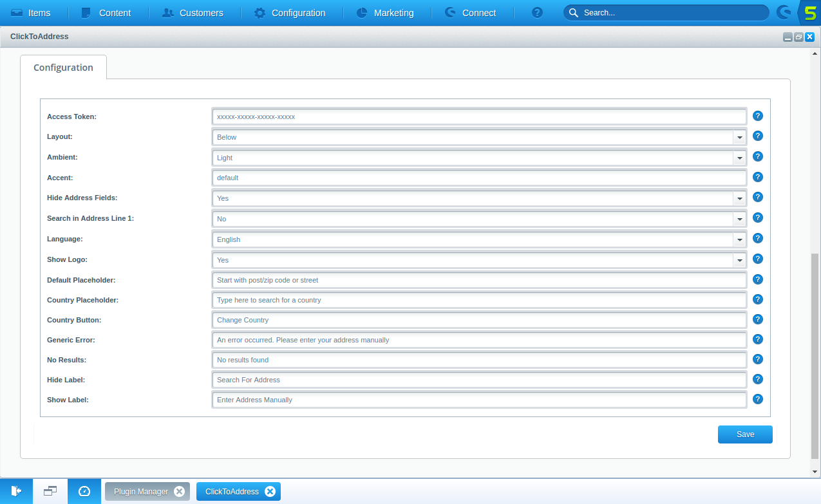Open the Configuration menu in top bar
Screen dimensions: 821x504
tap(290, 13)
